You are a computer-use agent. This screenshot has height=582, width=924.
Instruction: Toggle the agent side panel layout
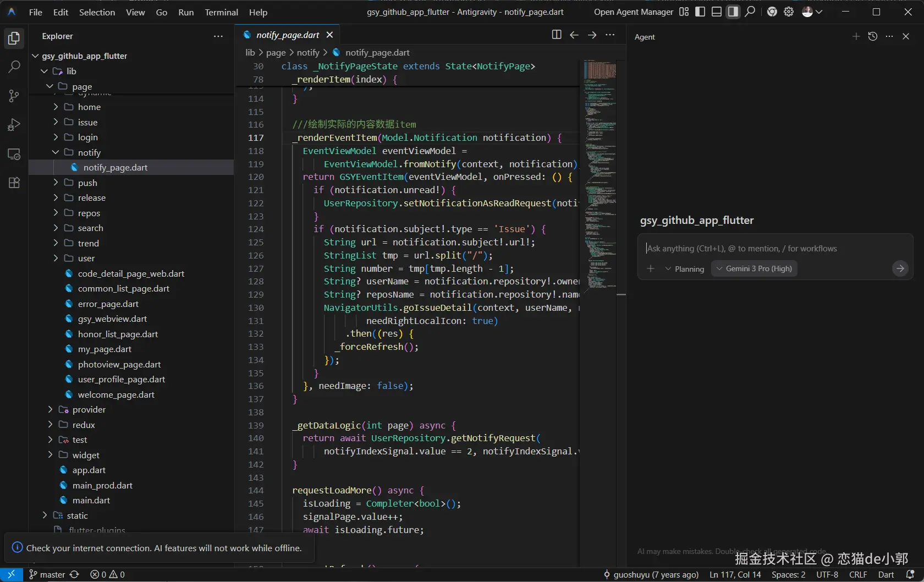(x=733, y=12)
